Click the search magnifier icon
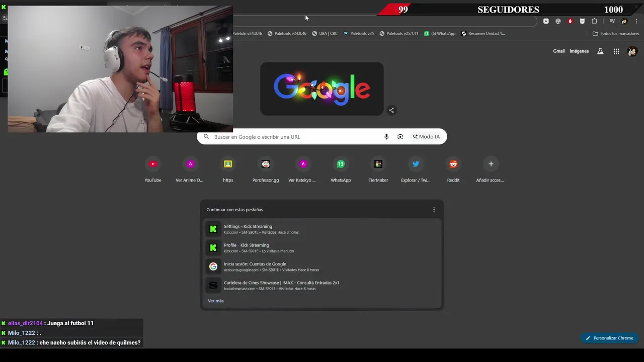This screenshot has width=644, height=362. pyautogui.click(x=206, y=137)
